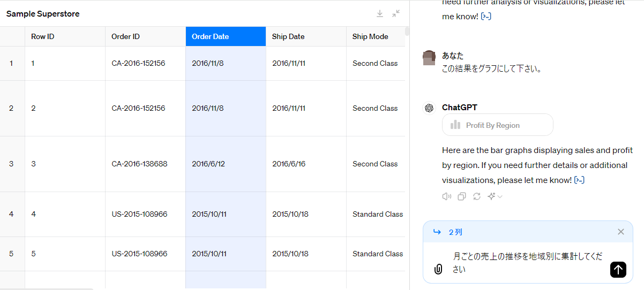Select cell CA-2016-138688 in row 3
Screen dimensions: 644x290
point(139,164)
